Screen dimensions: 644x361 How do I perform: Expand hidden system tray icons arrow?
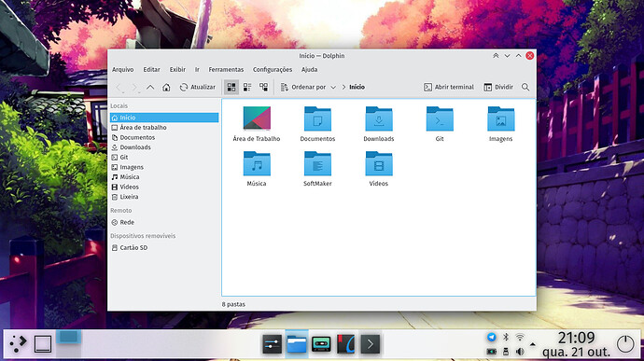point(533,344)
